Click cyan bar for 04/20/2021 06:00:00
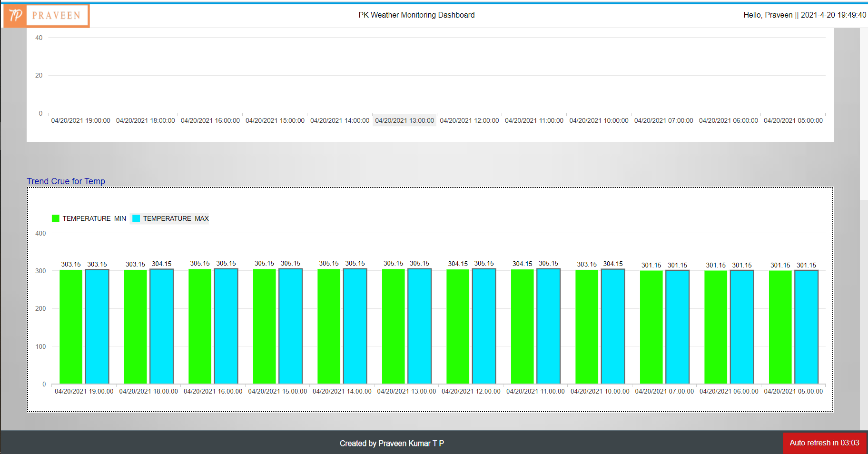The height and width of the screenshot is (454, 868). (x=742, y=327)
